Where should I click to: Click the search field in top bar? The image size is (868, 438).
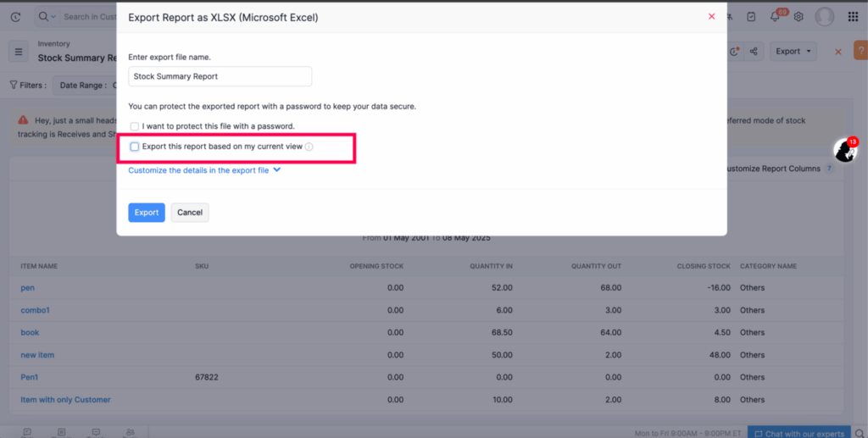pyautogui.click(x=88, y=17)
